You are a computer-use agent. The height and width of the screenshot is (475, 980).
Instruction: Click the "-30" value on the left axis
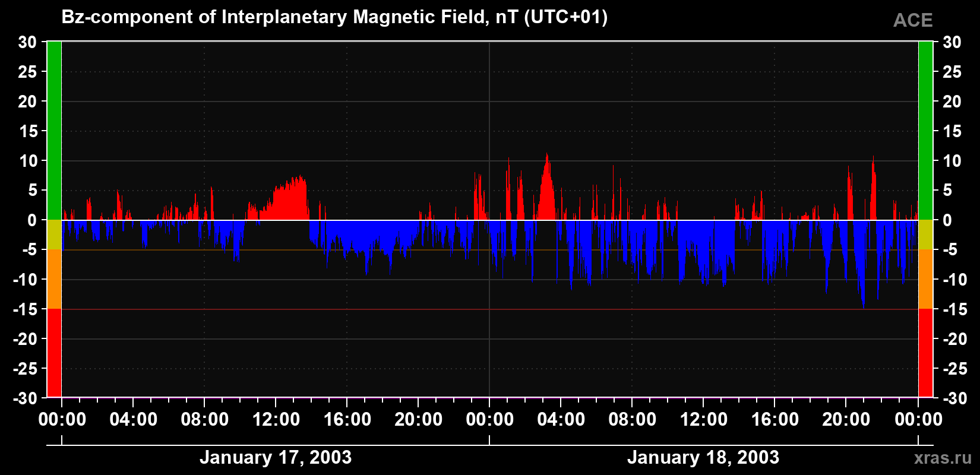(x=25, y=398)
